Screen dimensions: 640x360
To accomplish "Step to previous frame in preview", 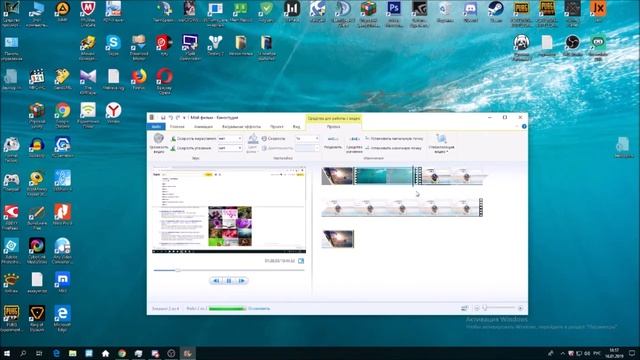I will click(x=216, y=281).
